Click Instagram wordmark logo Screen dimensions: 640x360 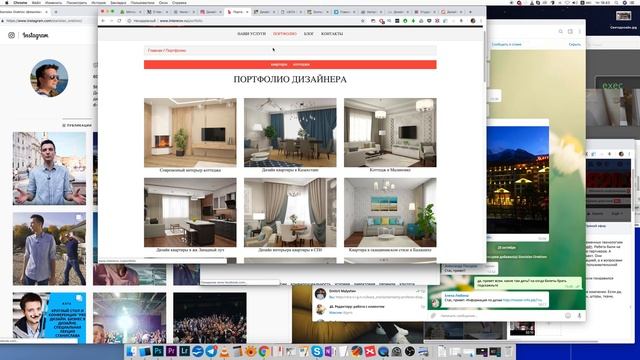(35, 36)
